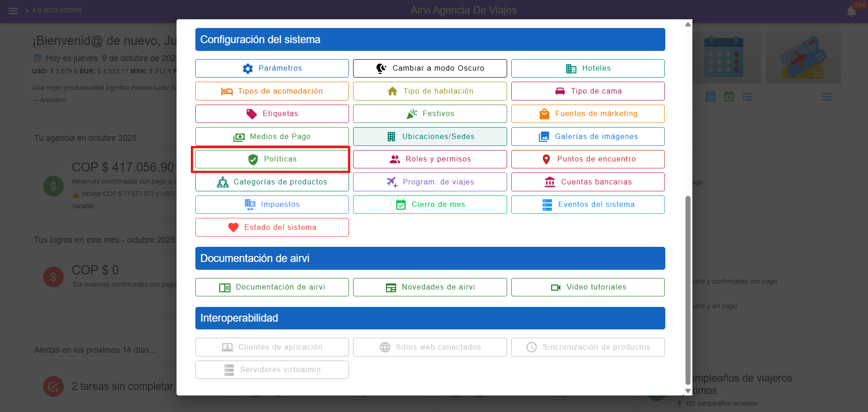This screenshot has width=868, height=412.
Task: Click the gear icon beside Parámetros
Action: pos(248,68)
